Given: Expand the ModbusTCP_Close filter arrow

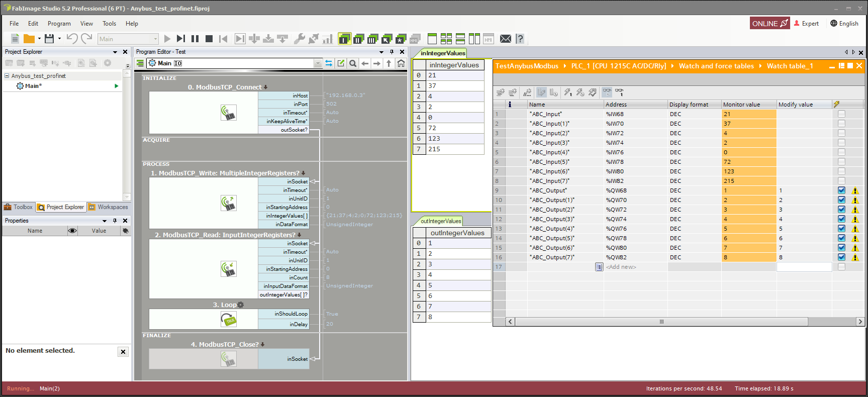Looking at the screenshot, I should point(263,345).
